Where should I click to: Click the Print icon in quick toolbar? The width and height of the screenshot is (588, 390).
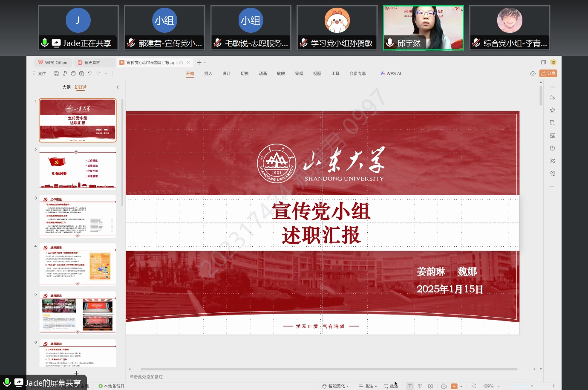(73, 73)
